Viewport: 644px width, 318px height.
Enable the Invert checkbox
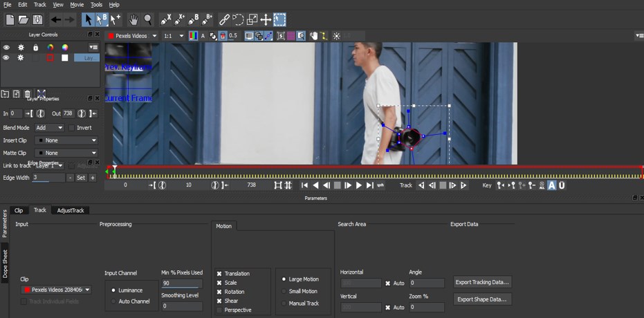[72, 128]
